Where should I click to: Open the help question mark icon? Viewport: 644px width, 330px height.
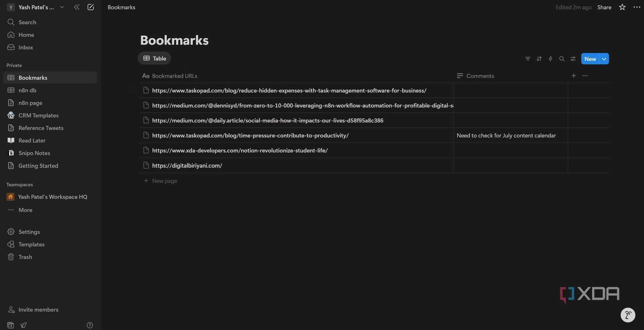pyautogui.click(x=89, y=325)
